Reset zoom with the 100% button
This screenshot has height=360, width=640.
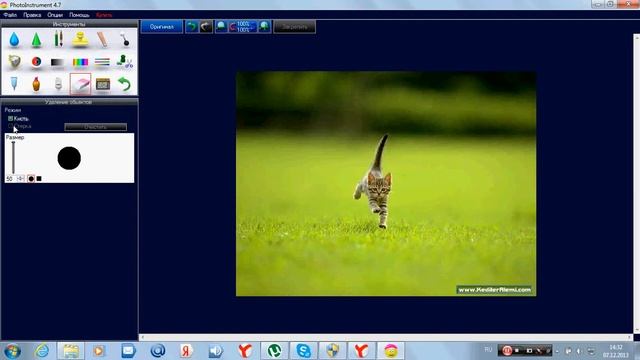242,27
